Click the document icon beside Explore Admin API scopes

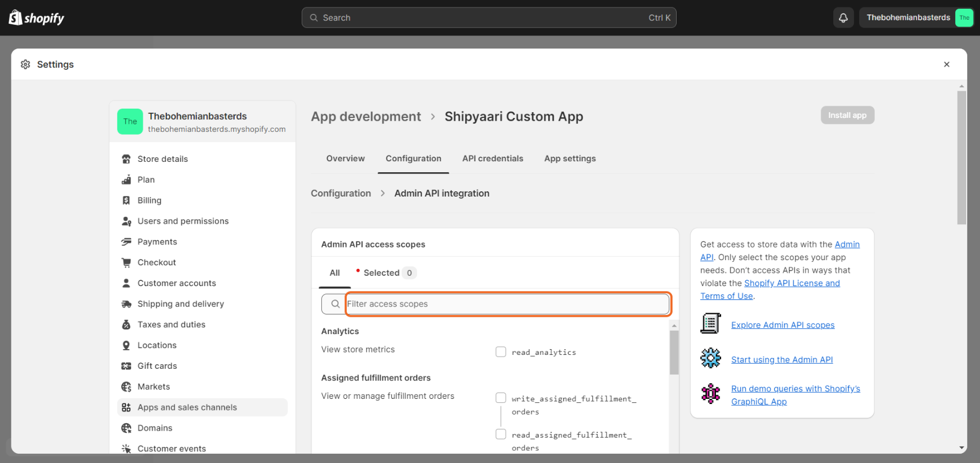pos(711,323)
